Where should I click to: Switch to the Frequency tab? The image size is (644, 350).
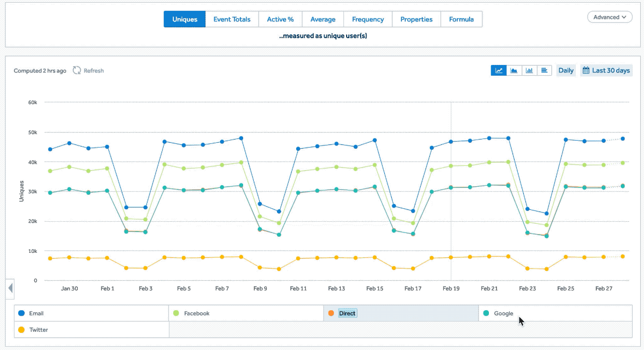pos(368,19)
